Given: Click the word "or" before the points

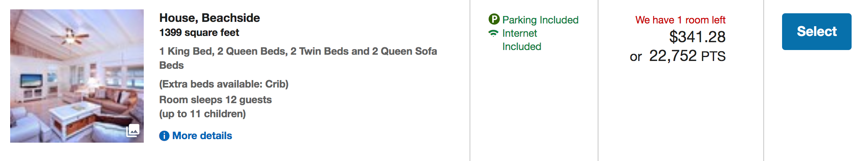Looking at the screenshot, I should pos(636,57).
